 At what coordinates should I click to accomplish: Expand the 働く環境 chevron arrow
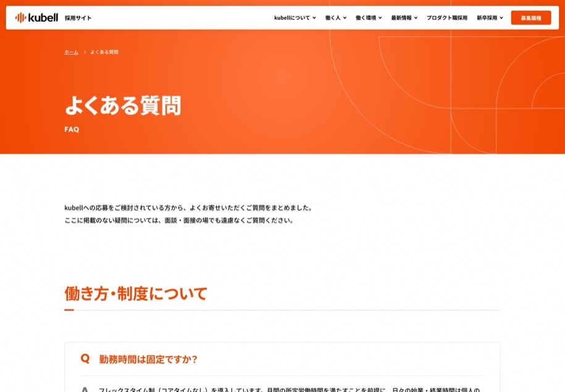coord(380,18)
